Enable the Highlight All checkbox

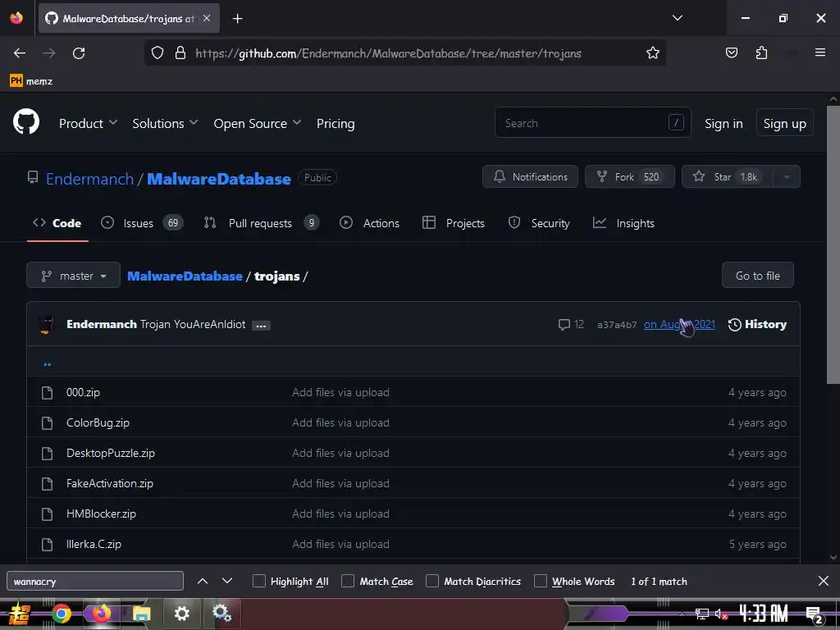coord(258,581)
